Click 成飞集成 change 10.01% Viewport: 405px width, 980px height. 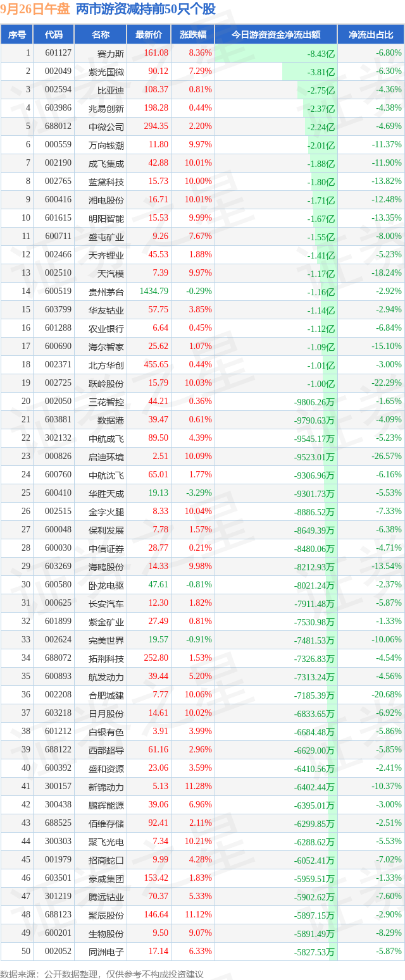pyautogui.click(x=197, y=163)
